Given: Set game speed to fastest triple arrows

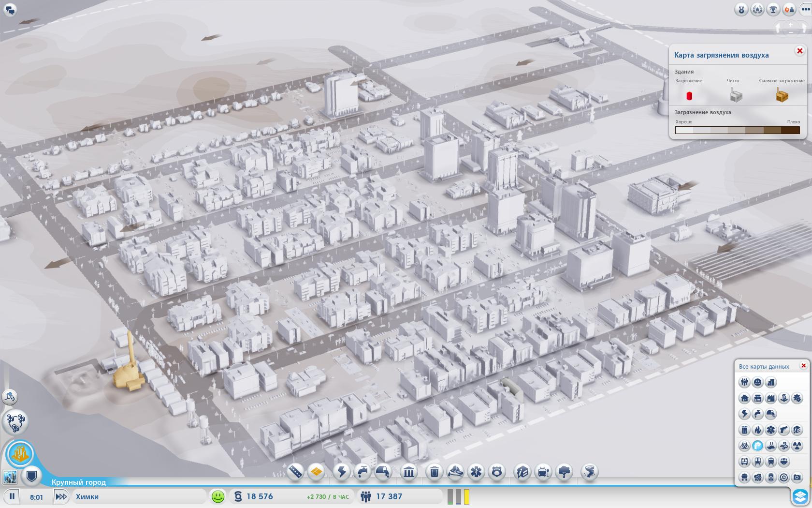Looking at the screenshot, I should [x=61, y=496].
